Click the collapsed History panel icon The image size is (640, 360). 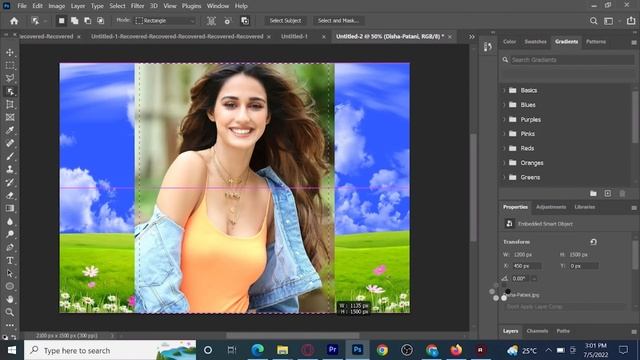click(x=488, y=47)
